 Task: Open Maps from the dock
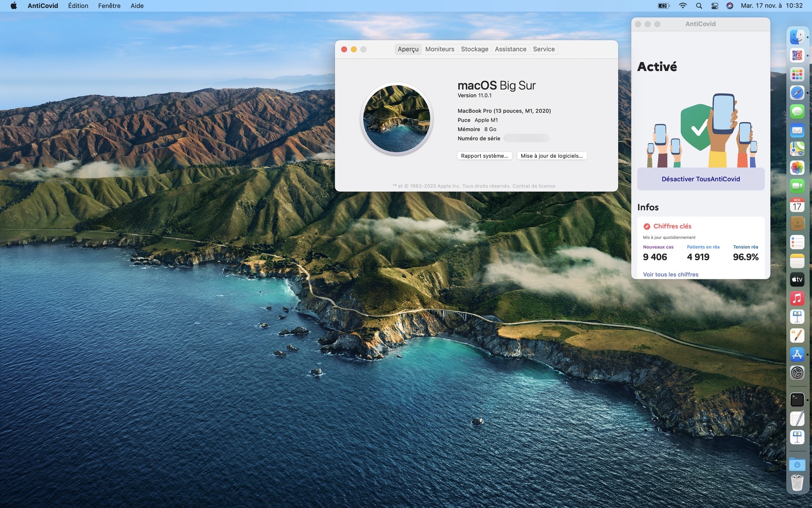click(797, 149)
